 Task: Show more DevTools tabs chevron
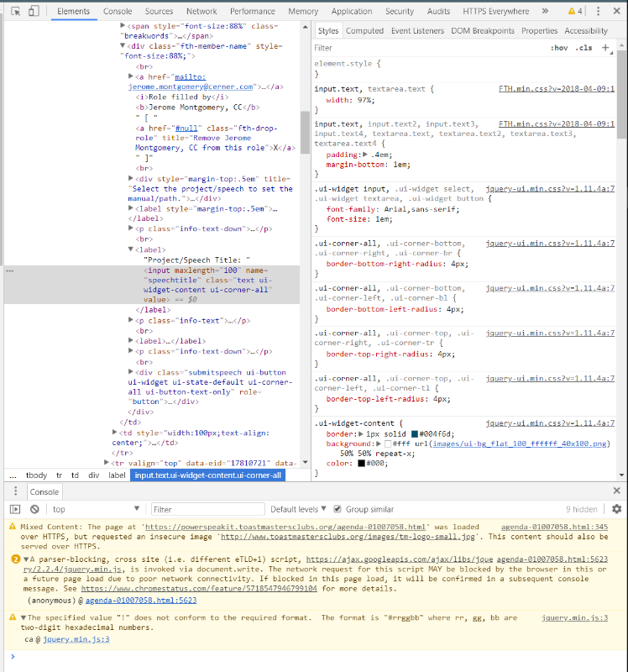click(x=545, y=11)
